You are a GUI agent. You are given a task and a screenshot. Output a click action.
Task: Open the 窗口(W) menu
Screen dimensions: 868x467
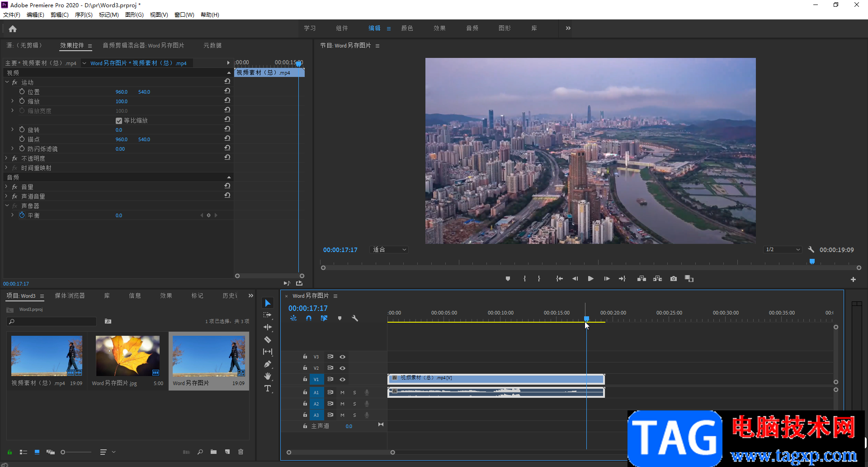(184, 15)
